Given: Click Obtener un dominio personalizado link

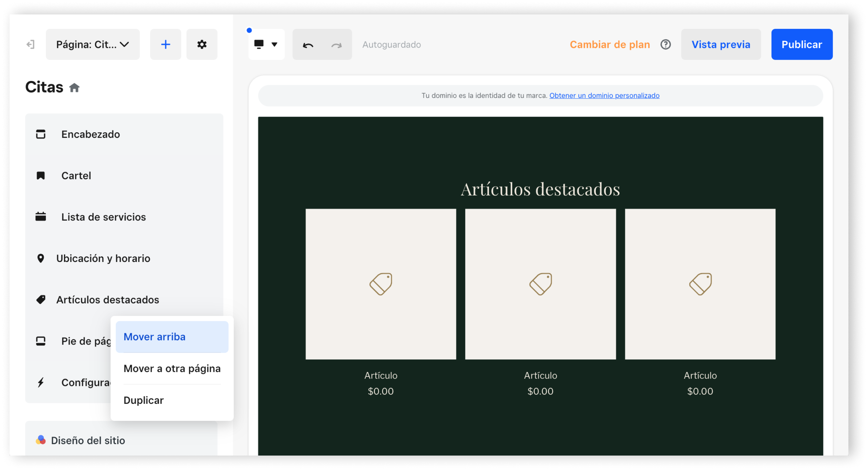Looking at the screenshot, I should [x=604, y=96].
